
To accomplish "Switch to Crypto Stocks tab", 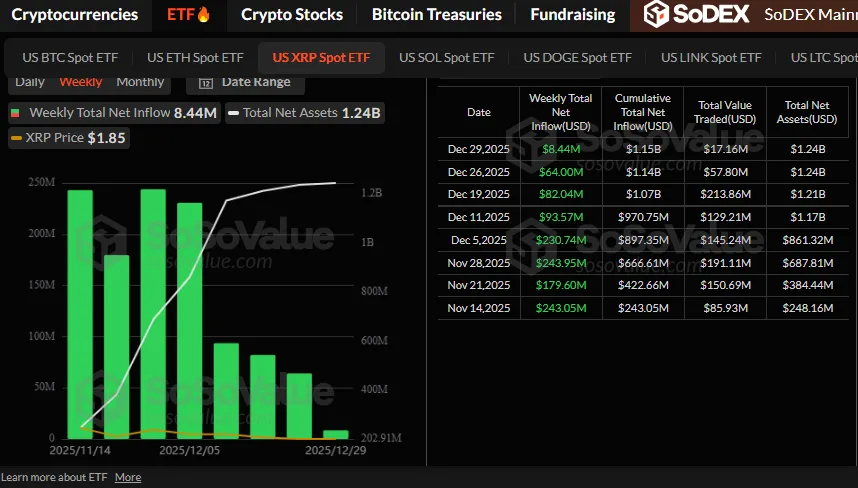I will click(x=292, y=14).
